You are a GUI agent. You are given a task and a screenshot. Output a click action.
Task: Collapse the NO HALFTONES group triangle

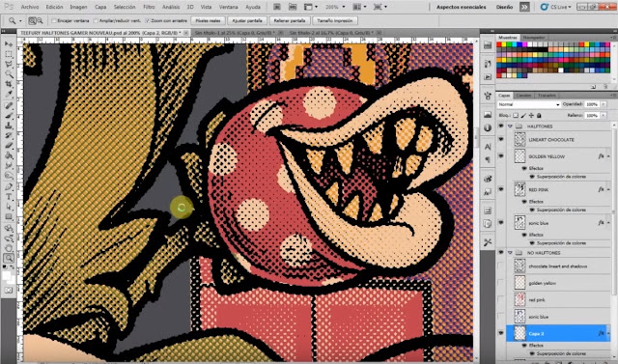(x=510, y=253)
